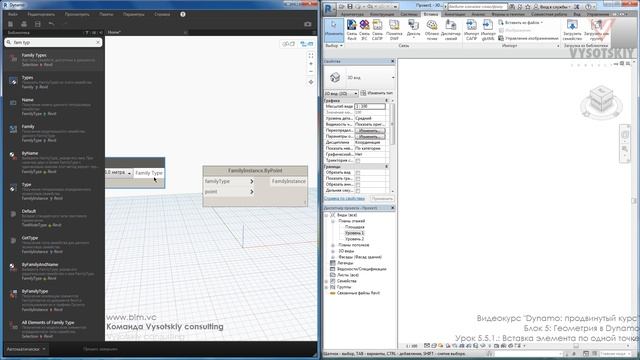Image resolution: width=640 pixels, height=360 pixels.
Task: Click the Импорт САПР (Import CAD) icon
Action: tap(471, 30)
